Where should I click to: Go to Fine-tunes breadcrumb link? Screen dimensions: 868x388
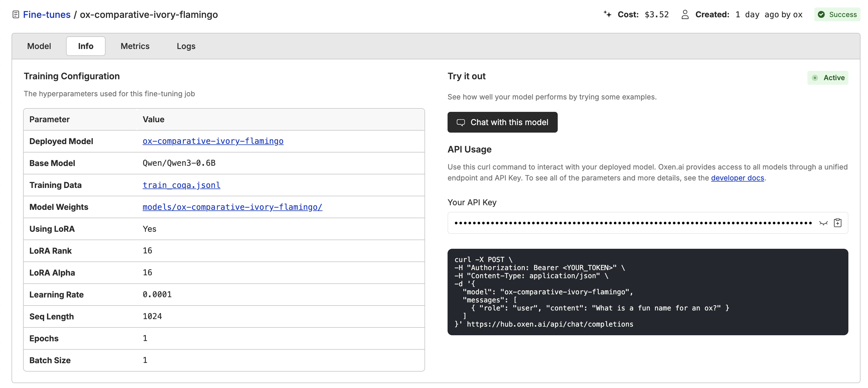[x=47, y=14]
